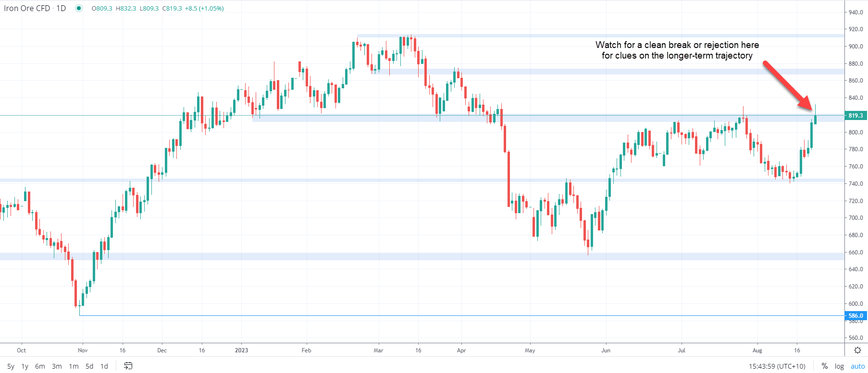The width and height of the screenshot is (868, 373).
Task: Click the 800.0 price axis label
Action: pyautogui.click(x=856, y=132)
